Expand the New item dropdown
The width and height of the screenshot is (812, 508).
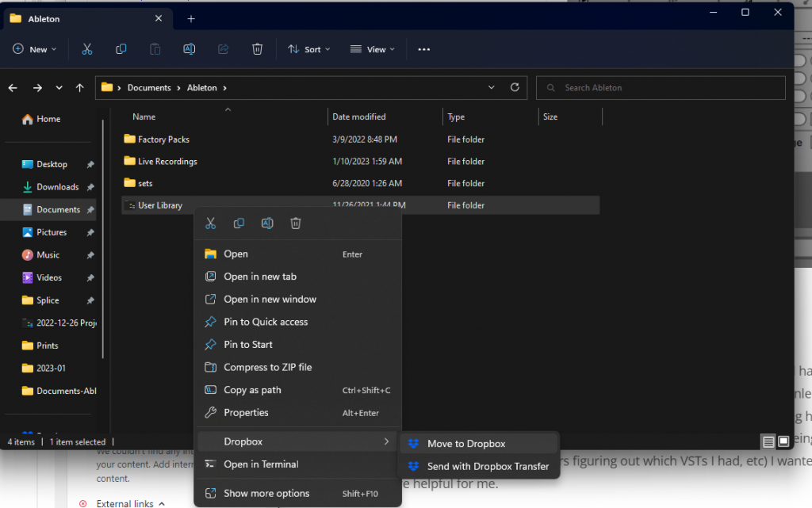(x=35, y=49)
